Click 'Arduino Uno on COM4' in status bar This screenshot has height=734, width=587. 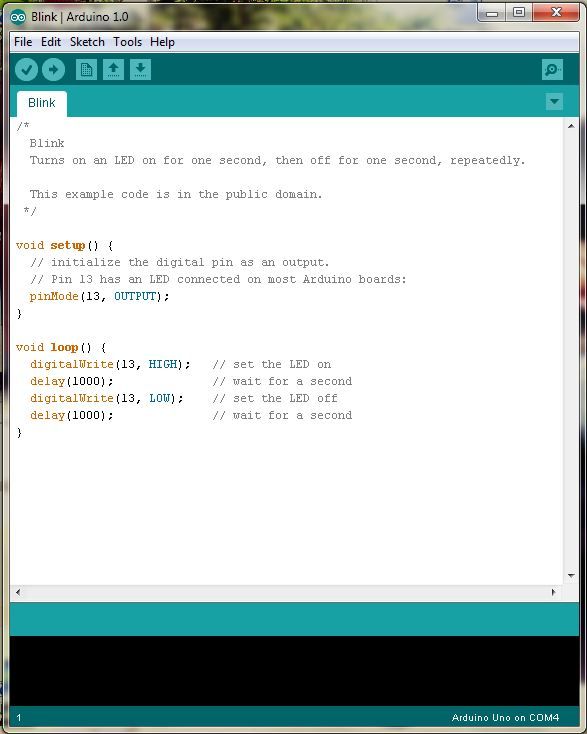point(505,718)
